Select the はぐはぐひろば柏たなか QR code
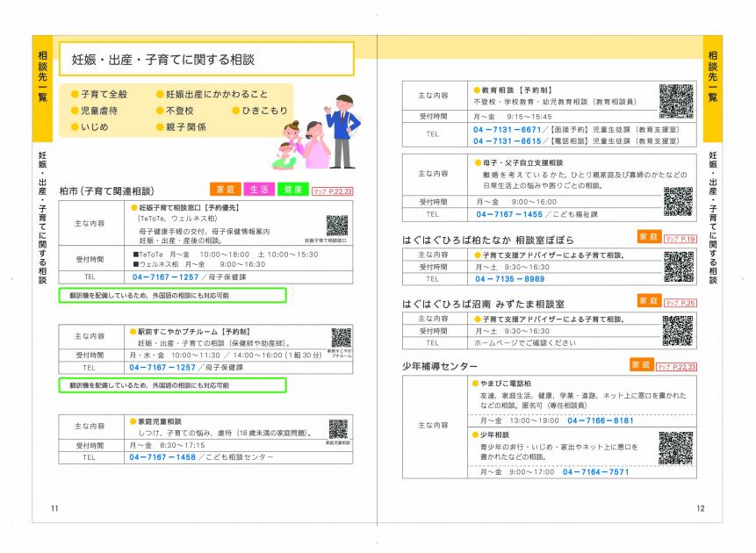The height and width of the screenshot is (553, 756). (x=679, y=265)
